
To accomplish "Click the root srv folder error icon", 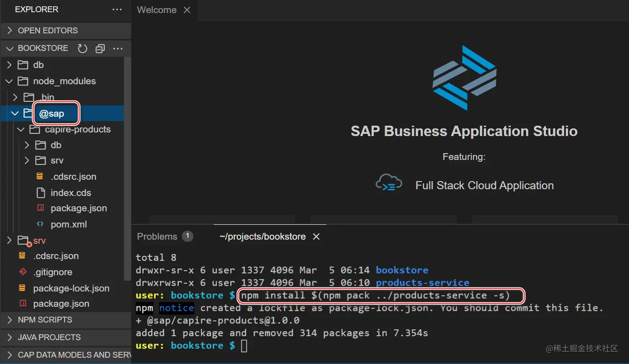I will [29, 244].
